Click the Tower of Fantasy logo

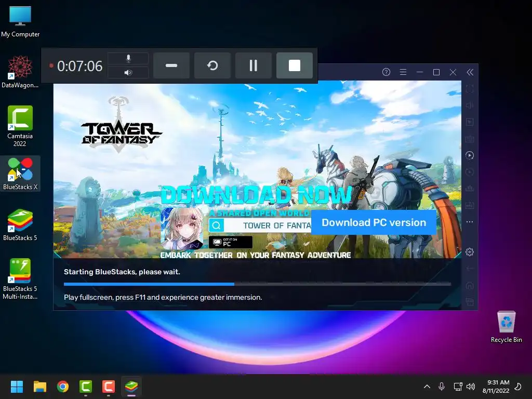[121, 125]
